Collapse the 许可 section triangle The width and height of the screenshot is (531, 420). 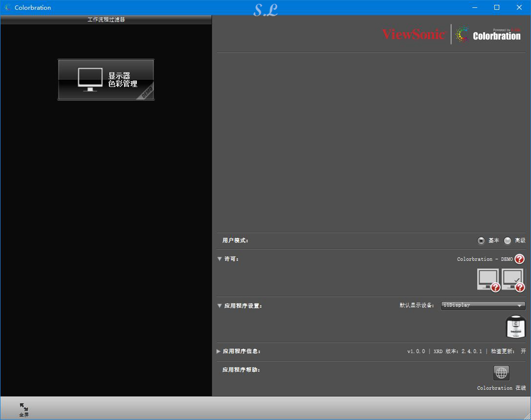219,259
